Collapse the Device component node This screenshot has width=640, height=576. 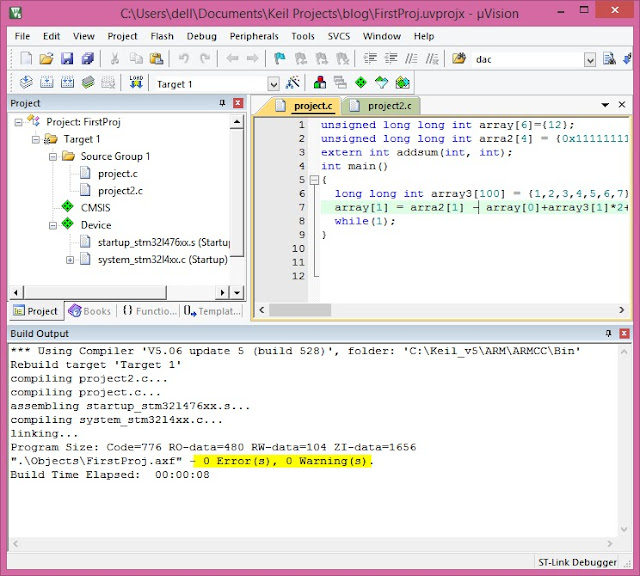pyautogui.click(x=53, y=225)
